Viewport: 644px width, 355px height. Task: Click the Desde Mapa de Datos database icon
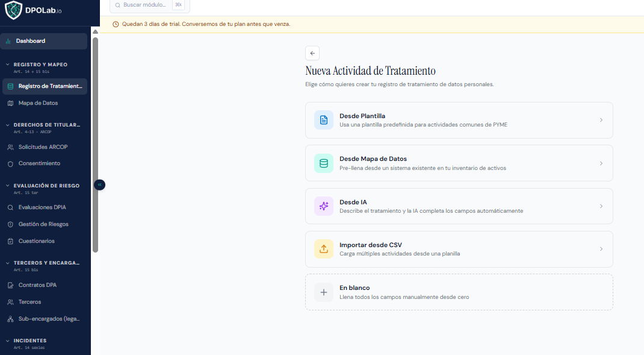point(324,163)
